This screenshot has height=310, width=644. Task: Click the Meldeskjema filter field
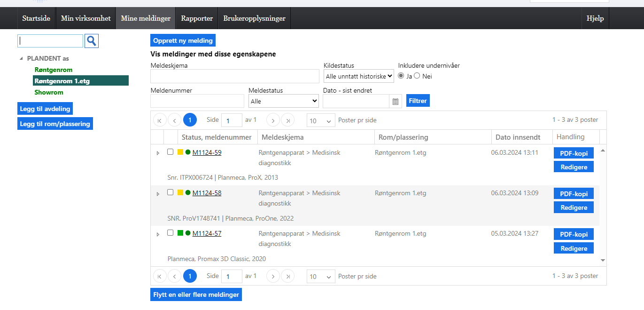click(x=235, y=76)
